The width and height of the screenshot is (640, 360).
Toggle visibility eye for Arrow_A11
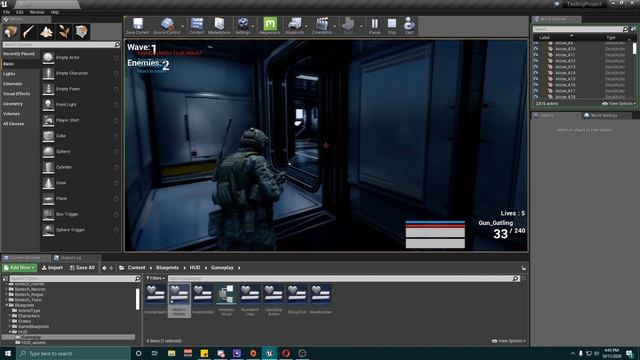[536, 55]
